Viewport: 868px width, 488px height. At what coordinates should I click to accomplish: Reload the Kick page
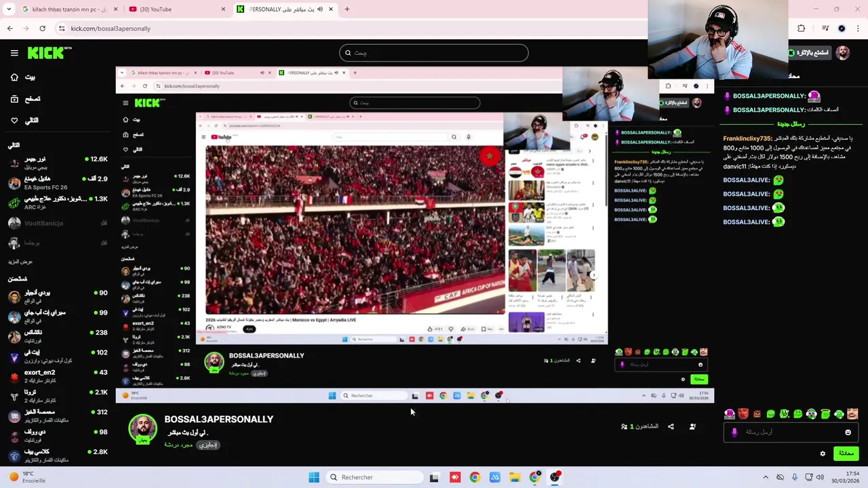pos(42,28)
